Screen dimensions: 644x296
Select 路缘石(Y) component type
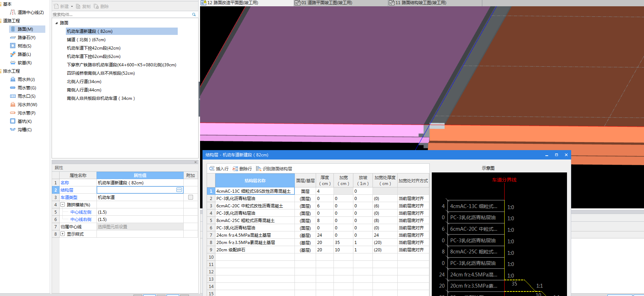pyautogui.click(x=23, y=37)
